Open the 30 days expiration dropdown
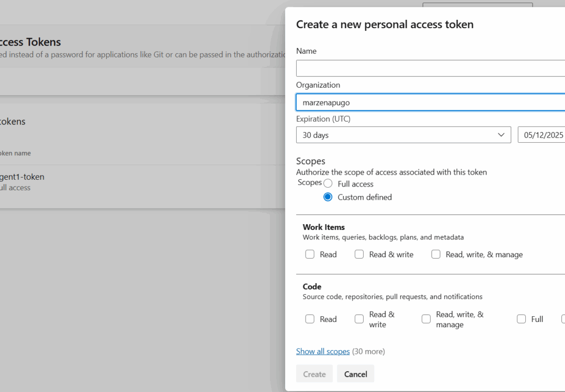 403,135
